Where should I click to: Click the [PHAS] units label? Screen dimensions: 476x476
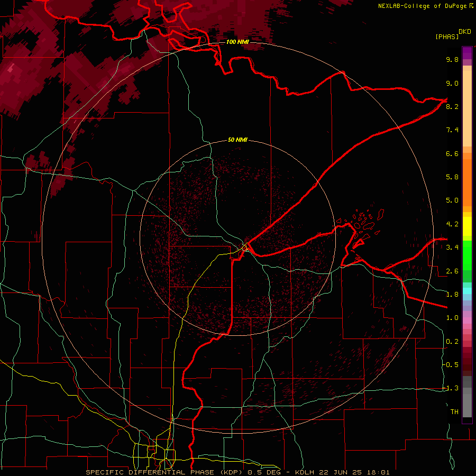point(447,37)
